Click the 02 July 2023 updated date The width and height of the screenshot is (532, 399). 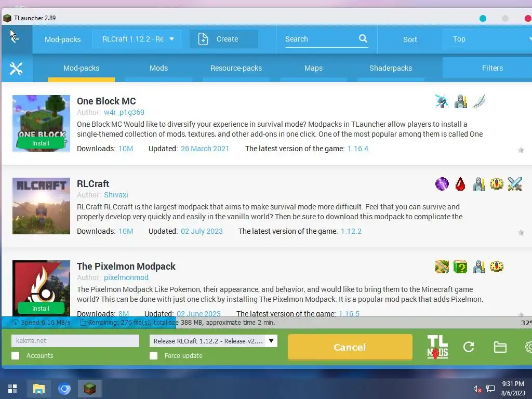[202, 231]
